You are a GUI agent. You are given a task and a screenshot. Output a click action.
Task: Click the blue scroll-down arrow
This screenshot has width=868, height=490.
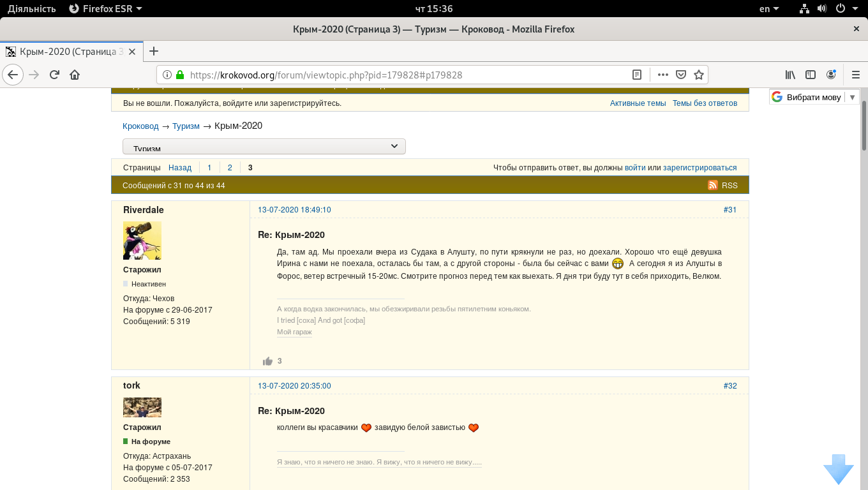(x=838, y=470)
